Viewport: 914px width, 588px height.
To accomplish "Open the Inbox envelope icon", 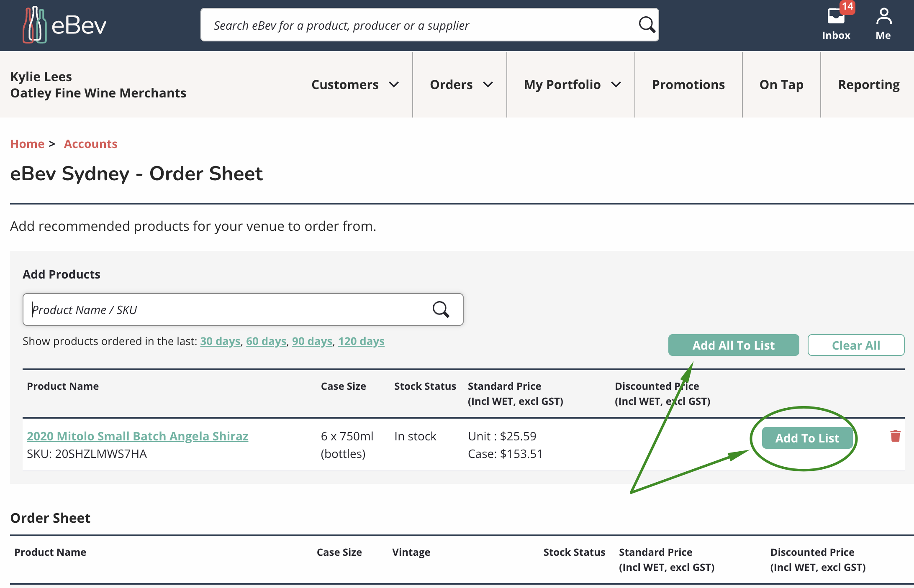I will 836,17.
